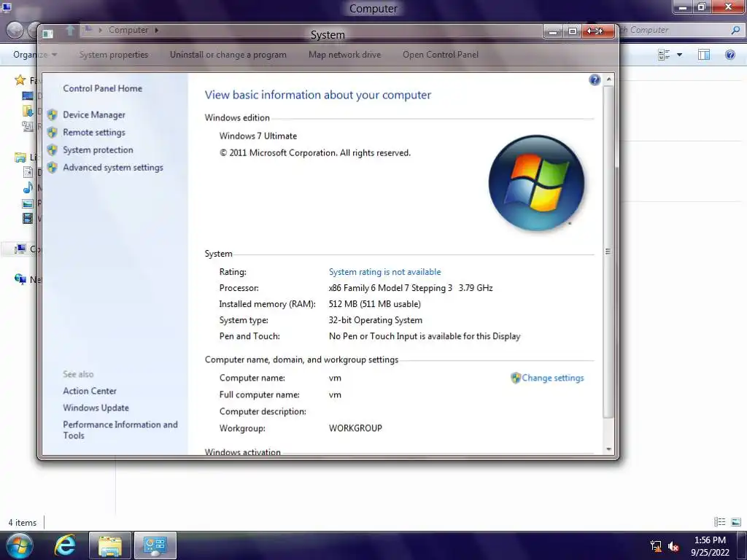The height and width of the screenshot is (560, 747).
Task: Select the Pictures library icon
Action: click(x=28, y=203)
